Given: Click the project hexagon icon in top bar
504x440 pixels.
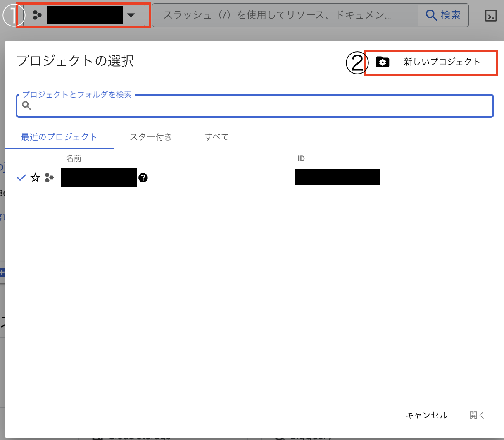Looking at the screenshot, I should point(37,15).
